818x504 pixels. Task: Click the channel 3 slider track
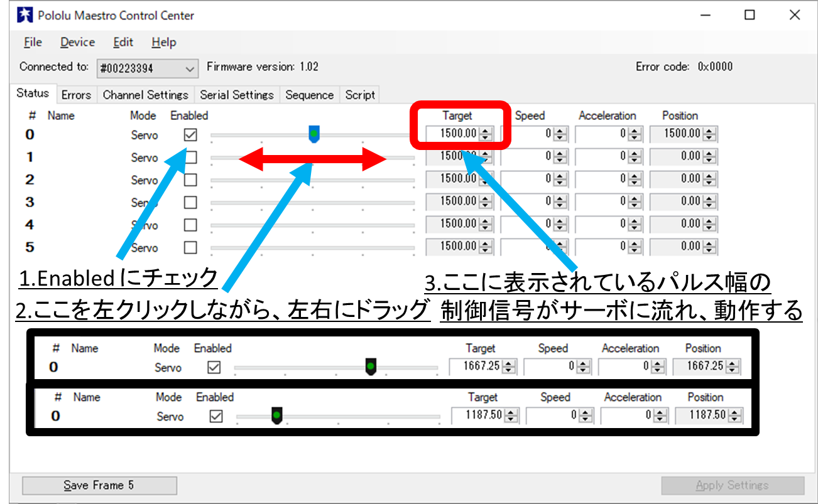tap(313, 203)
